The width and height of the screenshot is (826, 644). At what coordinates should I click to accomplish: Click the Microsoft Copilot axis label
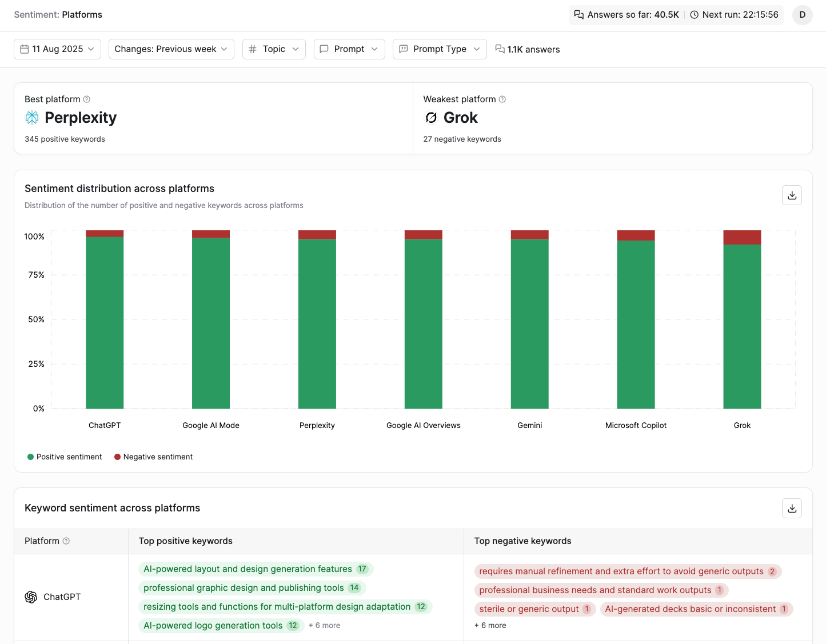tap(636, 426)
